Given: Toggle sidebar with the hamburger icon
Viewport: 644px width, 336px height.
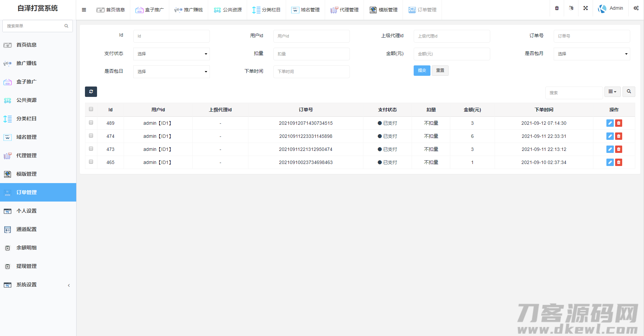Looking at the screenshot, I should (x=84, y=10).
